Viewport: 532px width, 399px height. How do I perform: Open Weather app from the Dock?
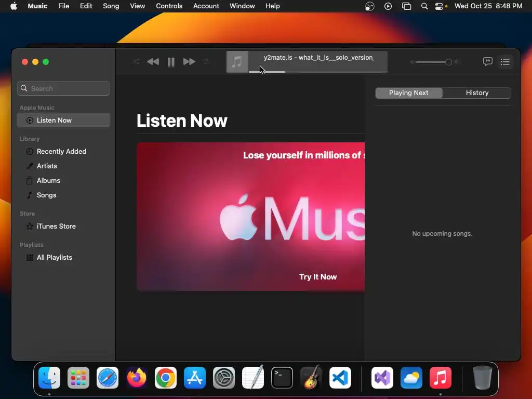click(x=411, y=378)
